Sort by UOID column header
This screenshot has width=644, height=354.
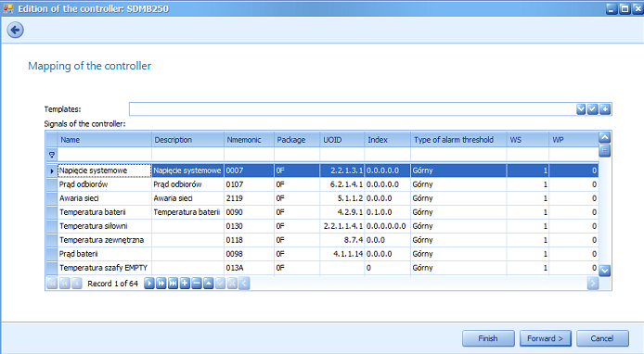(342, 140)
